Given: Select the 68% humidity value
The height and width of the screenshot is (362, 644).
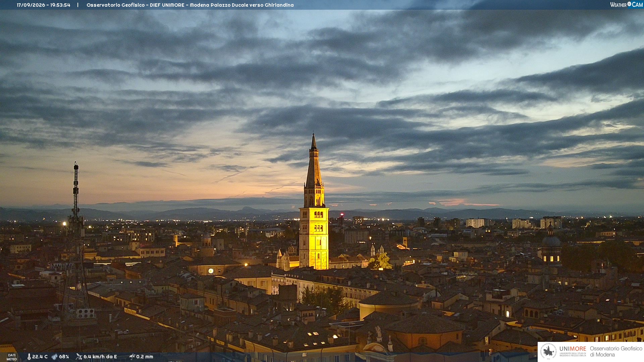Looking at the screenshot, I should tap(64, 357).
